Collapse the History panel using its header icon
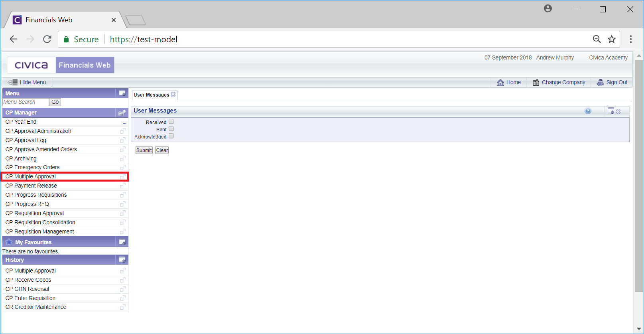Image resolution: width=644 pixels, height=334 pixels. pos(122,260)
